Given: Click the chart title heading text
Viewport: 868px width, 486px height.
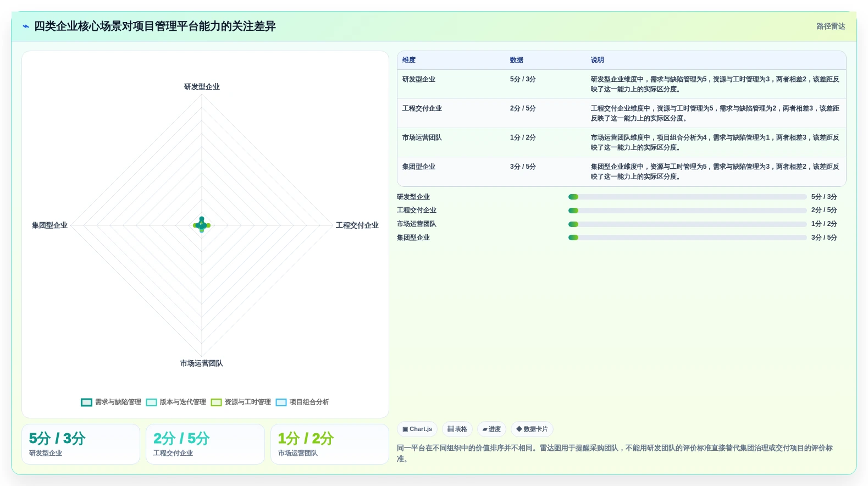Looking at the screenshot, I should click(155, 26).
